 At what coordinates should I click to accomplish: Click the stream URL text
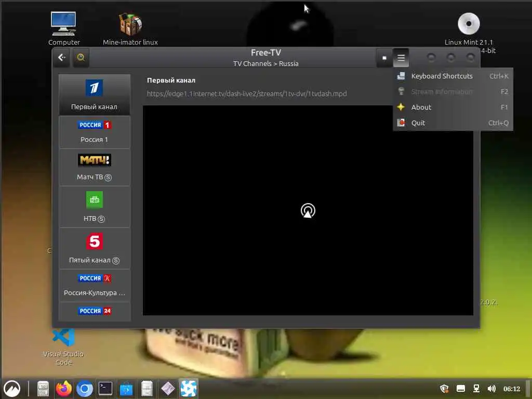pos(247,94)
